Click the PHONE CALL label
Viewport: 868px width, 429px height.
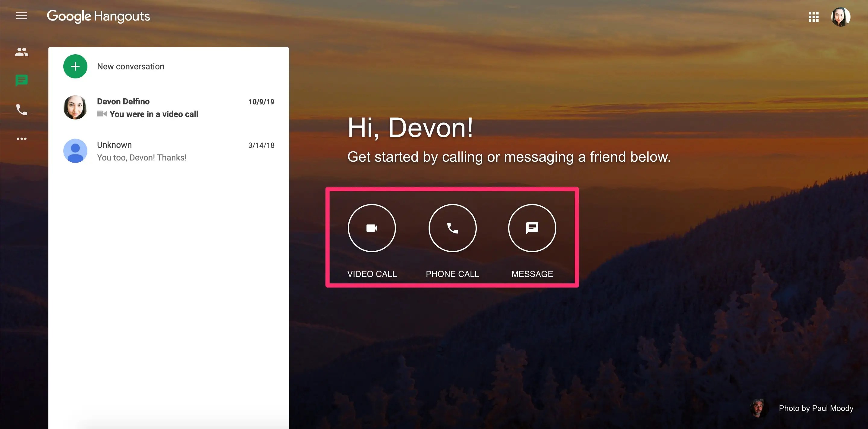pyautogui.click(x=452, y=274)
